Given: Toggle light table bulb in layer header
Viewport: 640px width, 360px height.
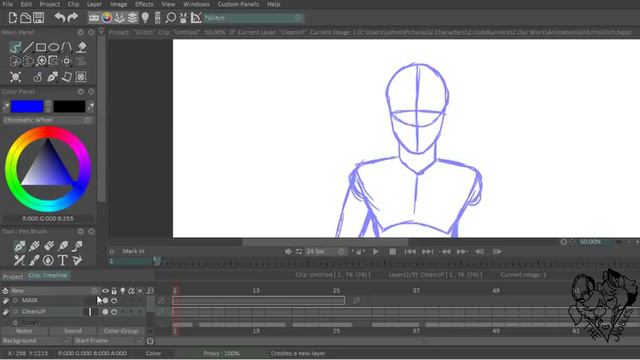Looking at the screenshot, I should tap(122, 291).
